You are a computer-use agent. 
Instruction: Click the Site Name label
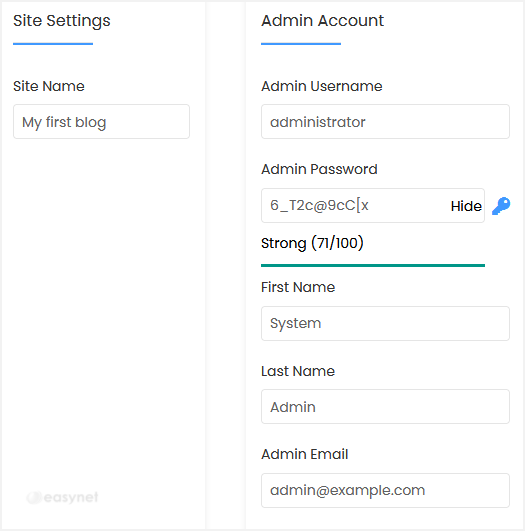pos(49,86)
